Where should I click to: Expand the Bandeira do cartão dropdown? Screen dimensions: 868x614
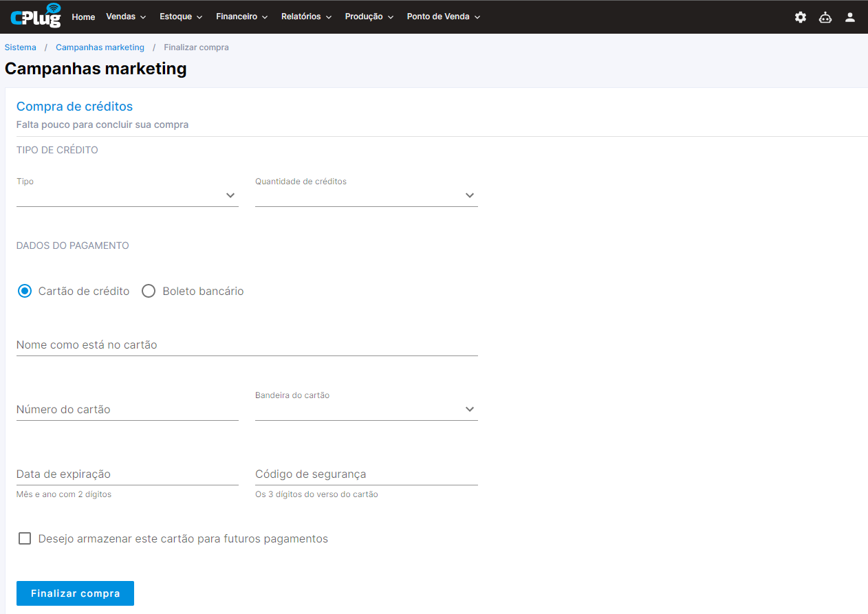tap(366, 409)
